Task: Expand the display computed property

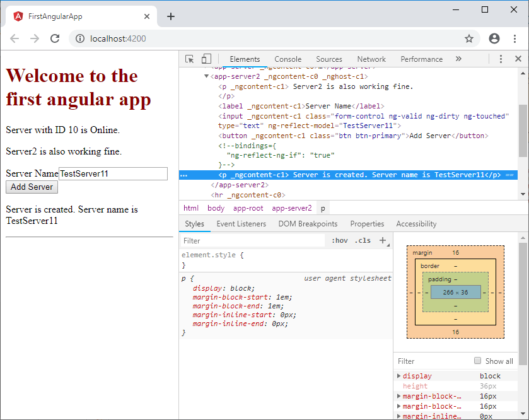Action: click(398, 376)
